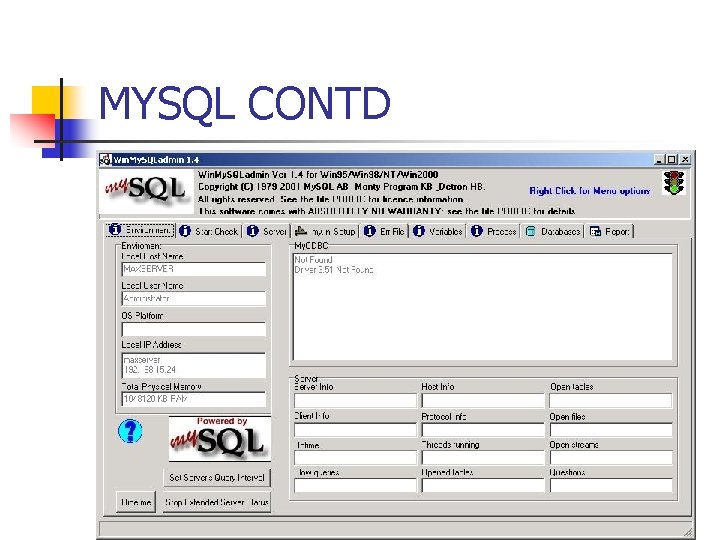Switch to the Databases tab
The width and height of the screenshot is (720, 540).
553,231
